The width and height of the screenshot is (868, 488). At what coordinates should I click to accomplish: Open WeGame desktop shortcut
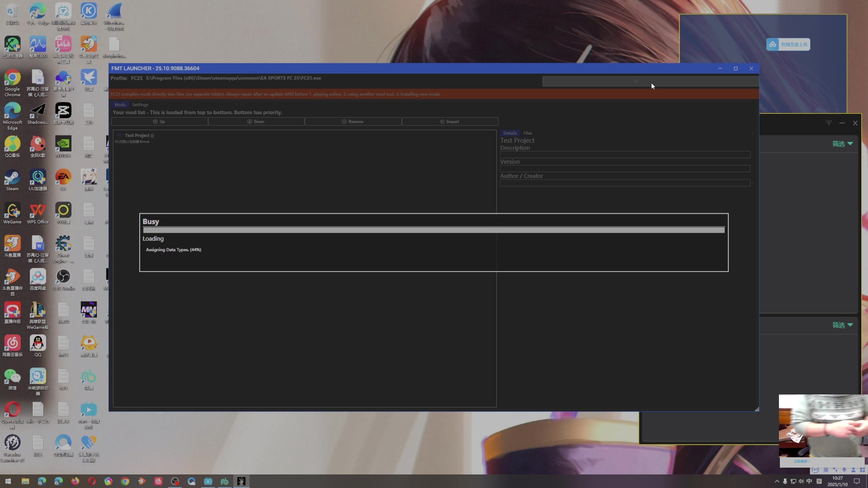pyautogui.click(x=12, y=213)
